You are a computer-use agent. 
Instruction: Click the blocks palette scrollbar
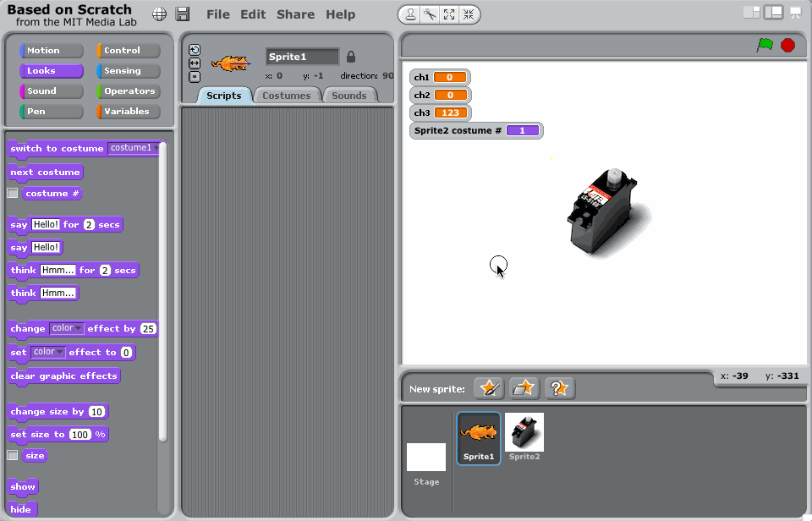[162, 291]
